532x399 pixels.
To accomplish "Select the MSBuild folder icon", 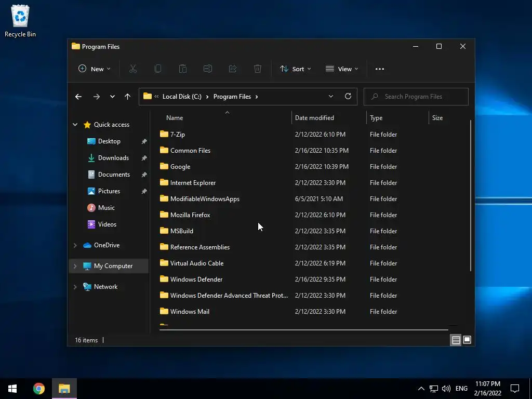I will (164, 231).
